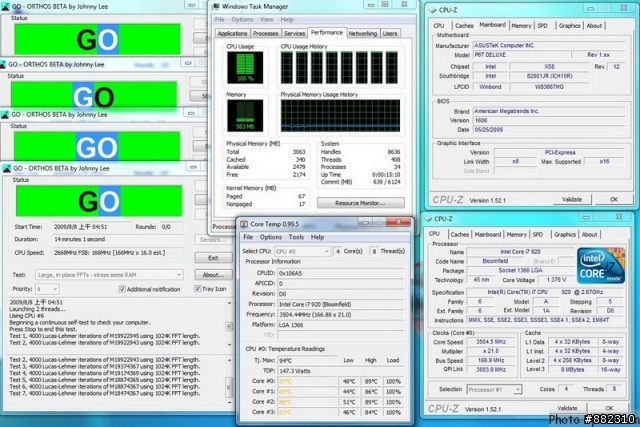The height and width of the screenshot is (427, 640).
Task: Click Validate in top CPU-Z window
Action: (x=572, y=200)
